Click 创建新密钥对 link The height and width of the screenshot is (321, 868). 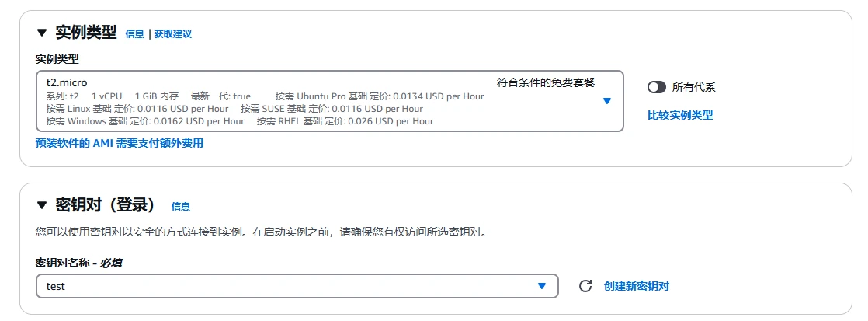coord(637,286)
